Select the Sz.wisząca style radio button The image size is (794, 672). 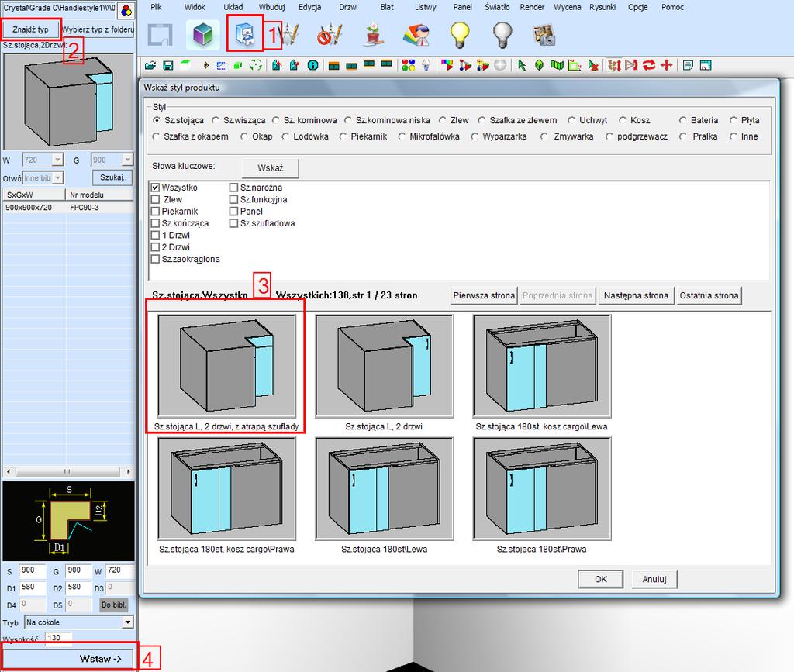coord(216,120)
